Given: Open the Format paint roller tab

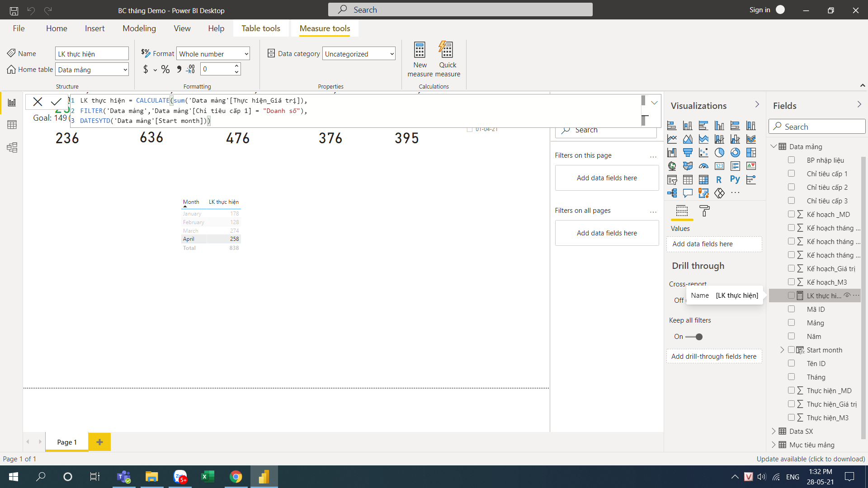Looking at the screenshot, I should point(704,211).
